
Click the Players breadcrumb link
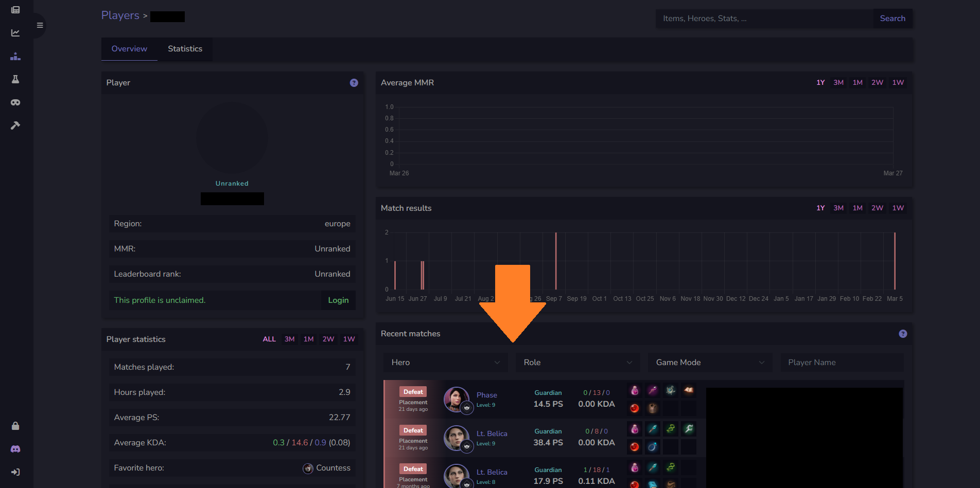coord(120,15)
